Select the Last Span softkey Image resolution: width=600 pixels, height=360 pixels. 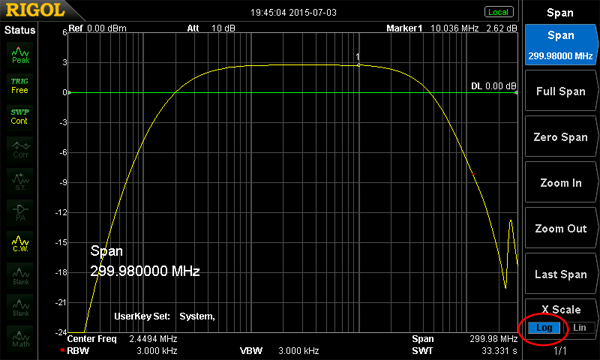561,274
